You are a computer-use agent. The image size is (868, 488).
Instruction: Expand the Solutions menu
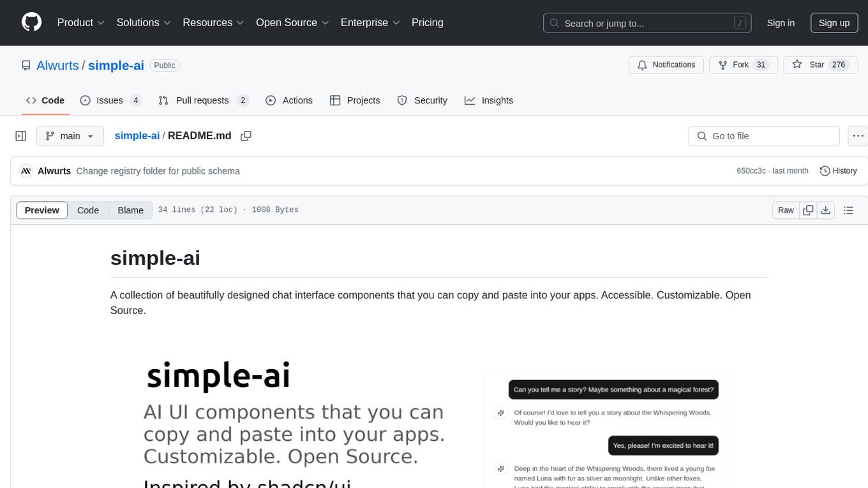[x=144, y=22]
